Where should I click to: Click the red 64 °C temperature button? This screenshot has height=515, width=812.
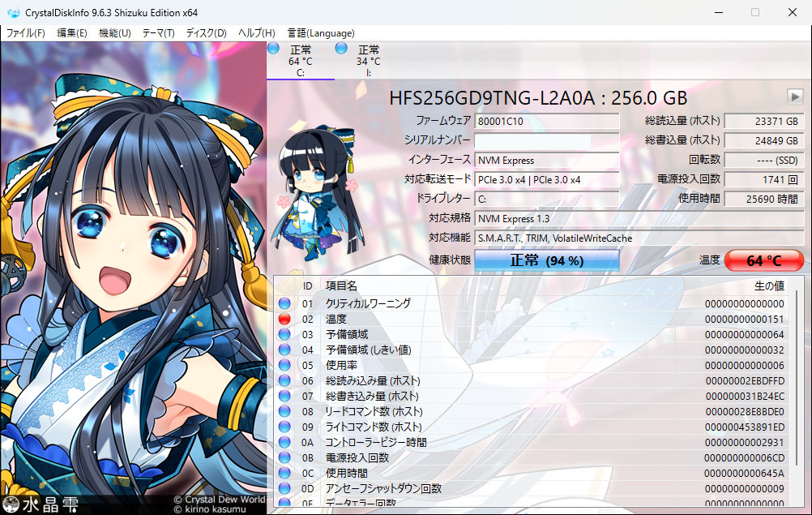coord(764,260)
